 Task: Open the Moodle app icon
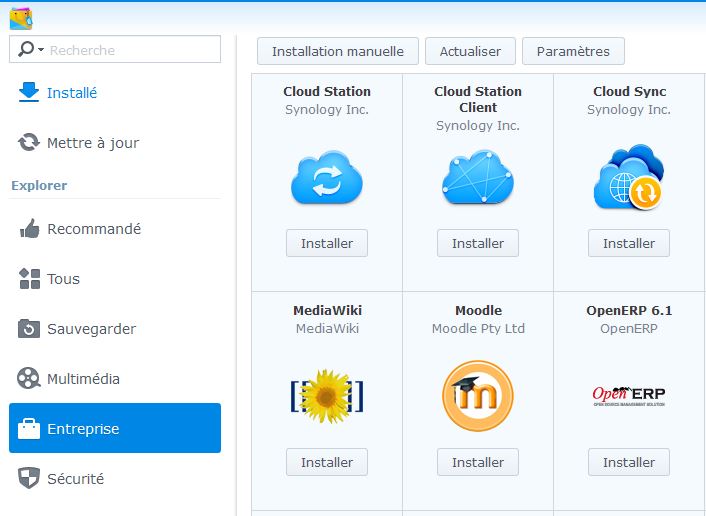tap(477, 396)
